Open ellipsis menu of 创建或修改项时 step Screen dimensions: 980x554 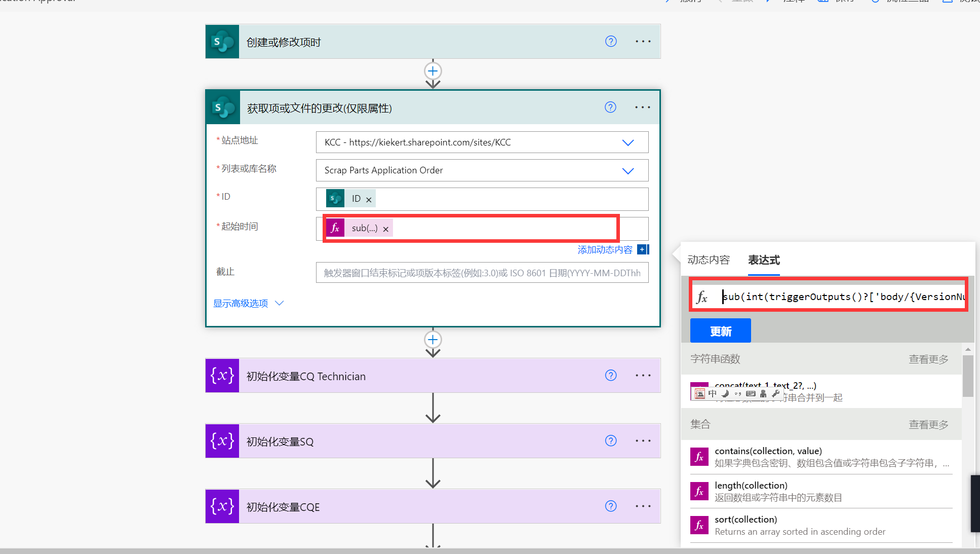point(643,42)
